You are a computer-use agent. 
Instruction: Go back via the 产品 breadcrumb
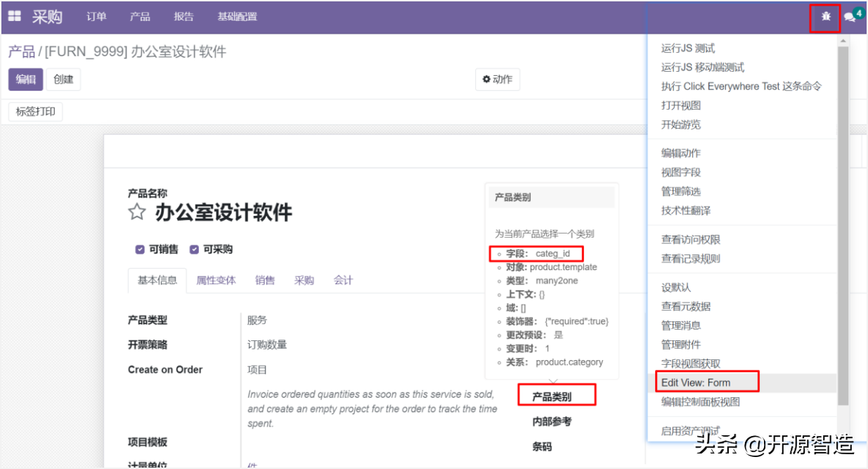click(21, 52)
